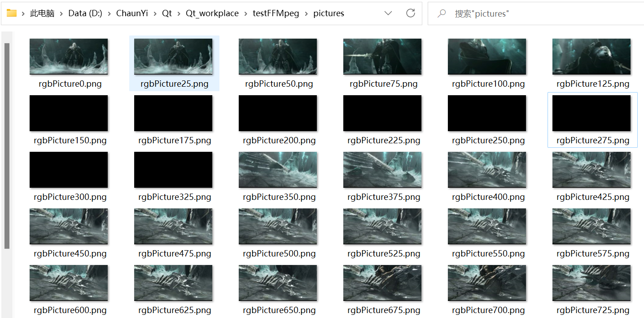Select rgbPicture350.png thumbnail
This screenshot has width=644, height=318.
point(278,169)
